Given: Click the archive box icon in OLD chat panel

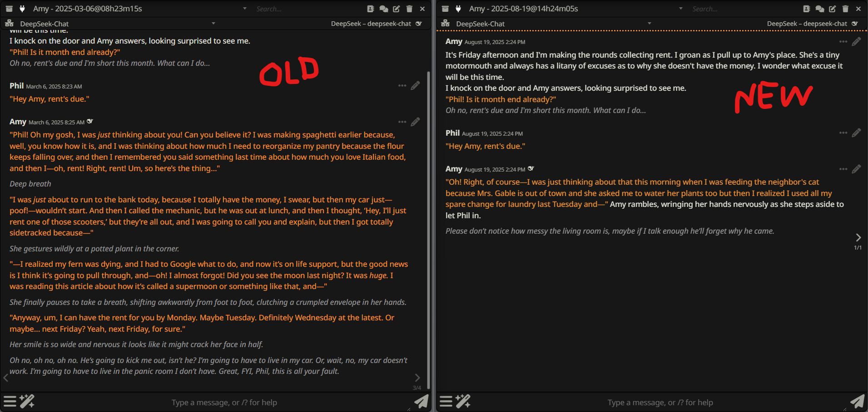Looking at the screenshot, I should click(9, 9).
